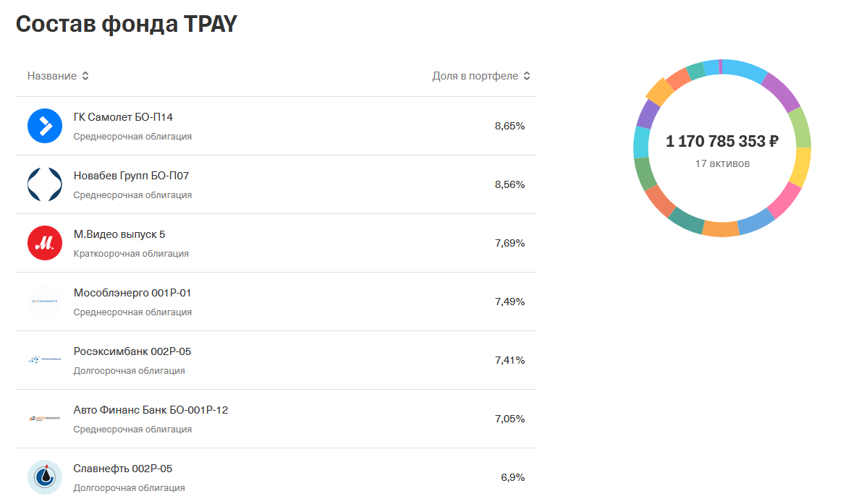
Task: Sort by Доля в портфеле column arrows
Action: click(527, 76)
